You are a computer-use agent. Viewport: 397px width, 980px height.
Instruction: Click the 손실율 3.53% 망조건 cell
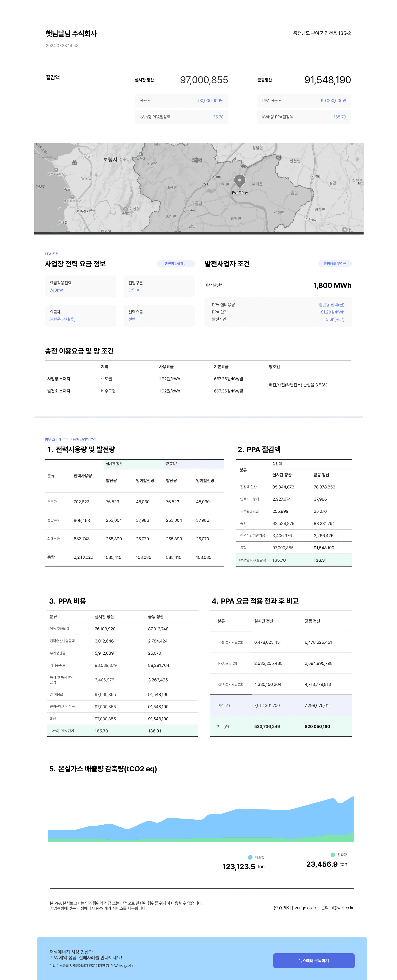(x=298, y=385)
